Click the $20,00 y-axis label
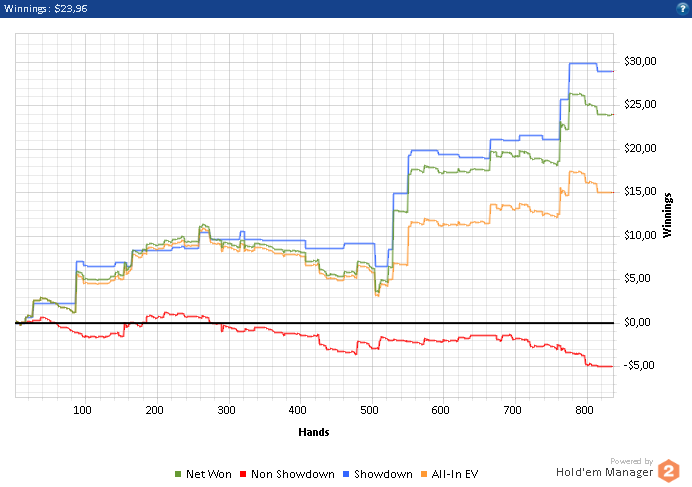This screenshot has height=487, width=692. [640, 148]
